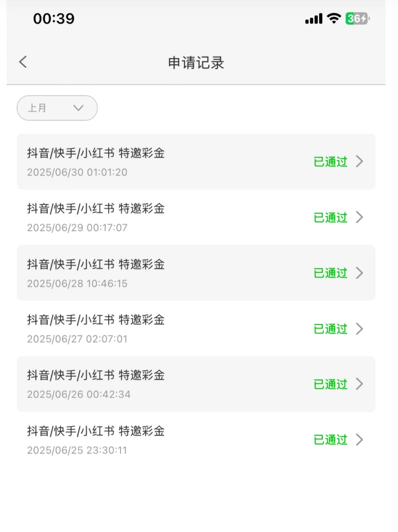
Task: Click 已通过 status on 06/29 record
Action: [x=331, y=218]
